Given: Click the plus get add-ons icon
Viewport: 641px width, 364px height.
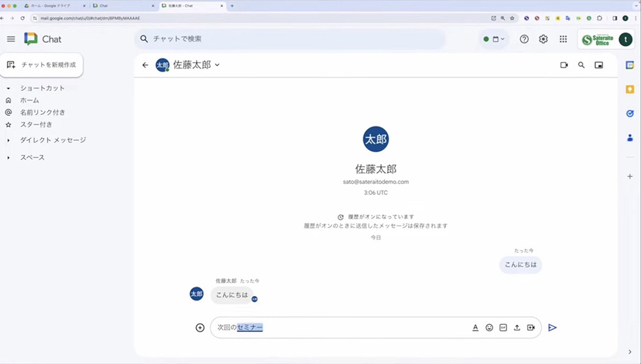Looking at the screenshot, I should click(x=630, y=176).
